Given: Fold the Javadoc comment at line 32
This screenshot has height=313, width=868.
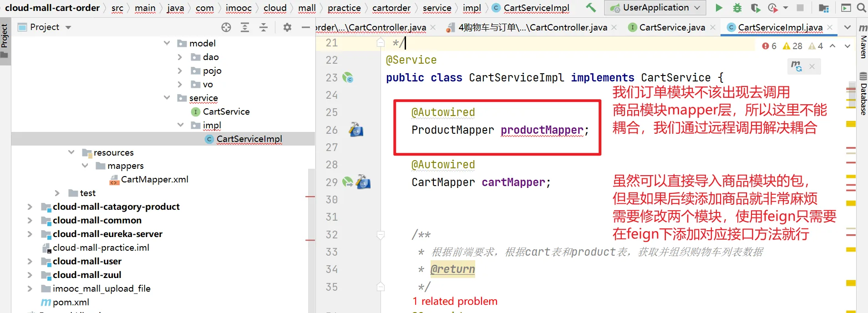Looking at the screenshot, I should pyautogui.click(x=381, y=235).
